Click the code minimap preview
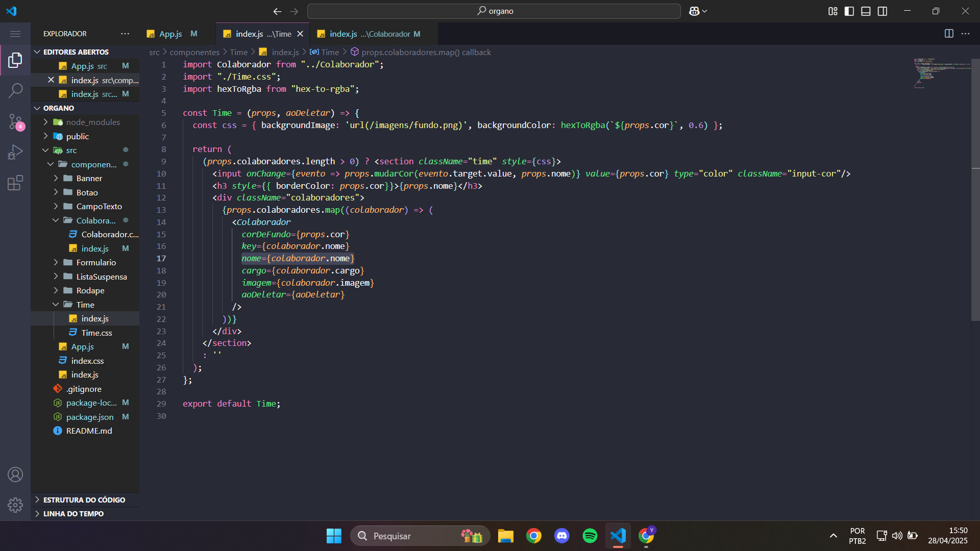 tap(942, 73)
